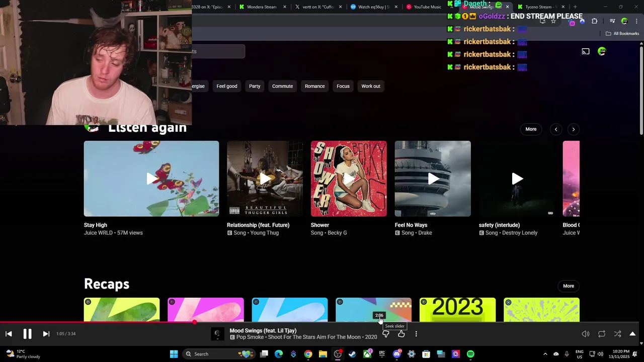This screenshot has width=644, height=362.
Task: Open the 2023 Recap card
Action: click(457, 310)
